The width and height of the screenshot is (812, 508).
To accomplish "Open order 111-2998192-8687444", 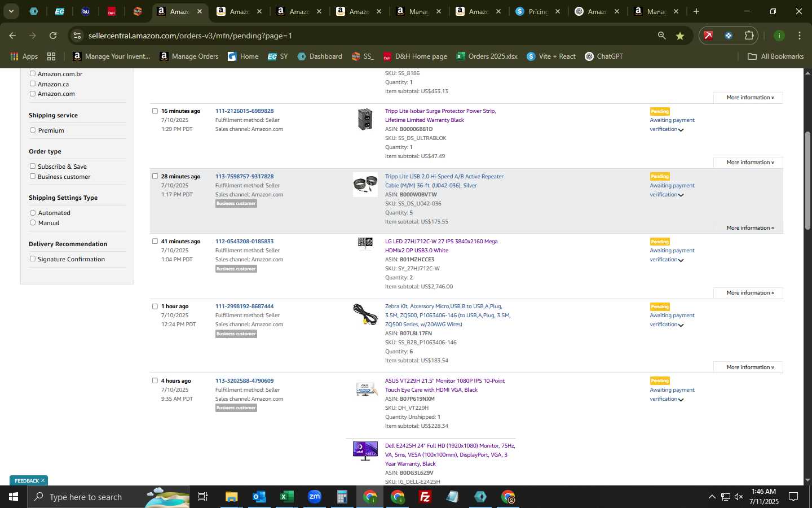I will (244, 306).
